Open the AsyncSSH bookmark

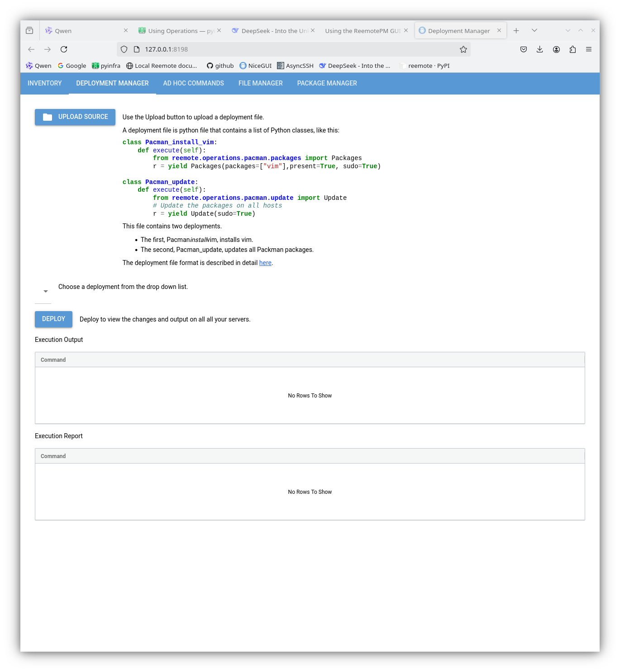pyautogui.click(x=295, y=66)
